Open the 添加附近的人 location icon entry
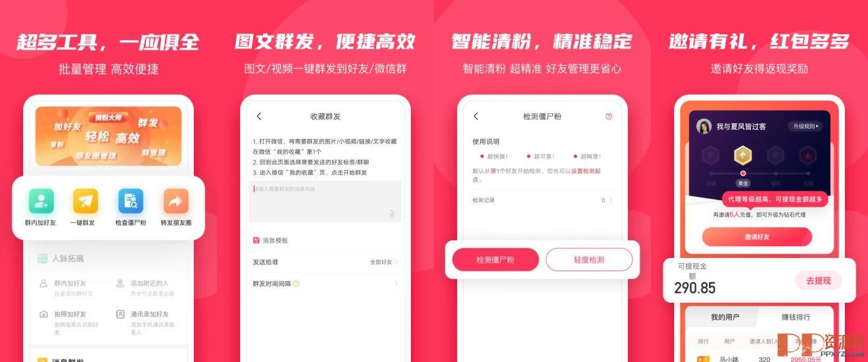Viewport: 868px width, 362px height. pos(120,283)
